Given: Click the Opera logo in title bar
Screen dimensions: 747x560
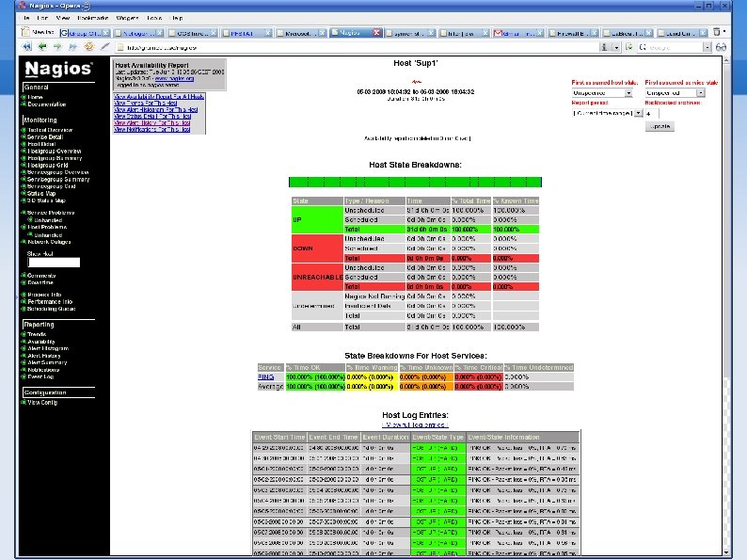Looking at the screenshot, I should coord(22,6).
